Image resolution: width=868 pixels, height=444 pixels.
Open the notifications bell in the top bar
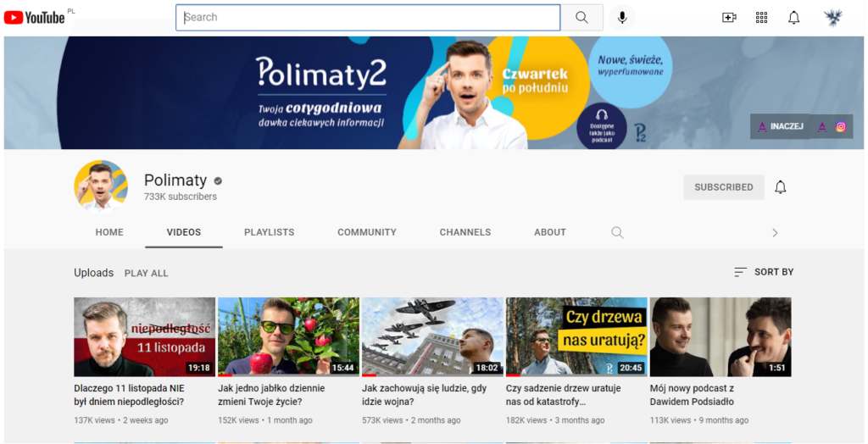793,18
